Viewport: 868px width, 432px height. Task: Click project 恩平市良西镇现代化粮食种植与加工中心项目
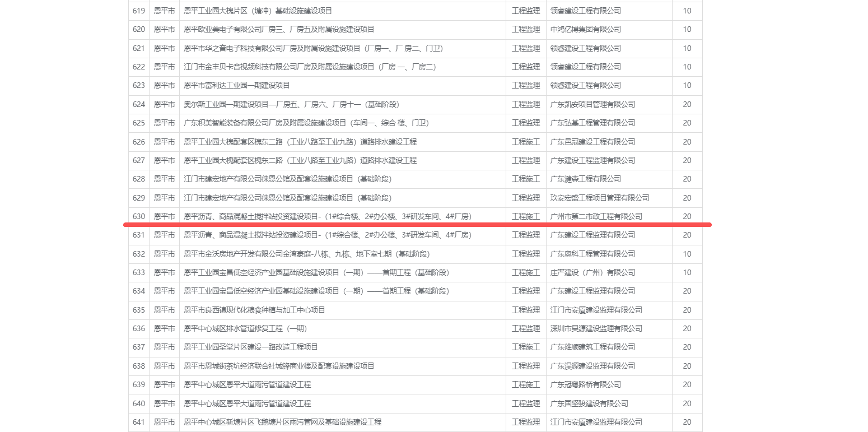[x=254, y=310]
